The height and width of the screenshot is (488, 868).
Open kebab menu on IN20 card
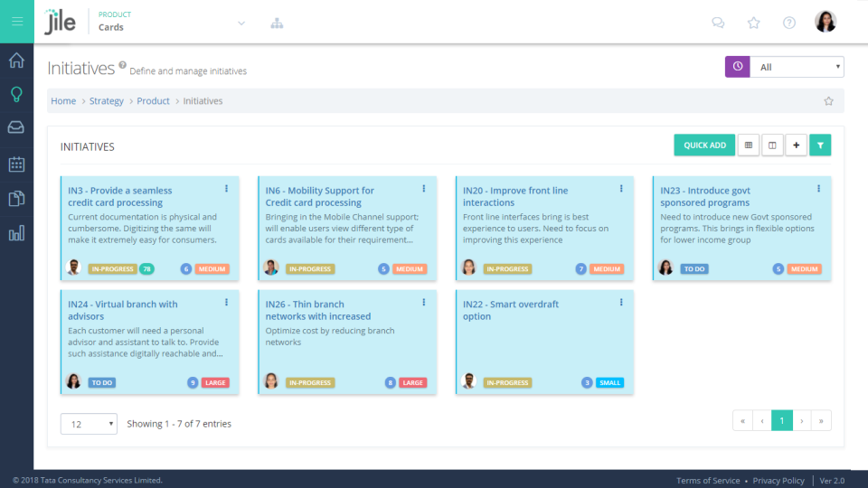tap(621, 189)
